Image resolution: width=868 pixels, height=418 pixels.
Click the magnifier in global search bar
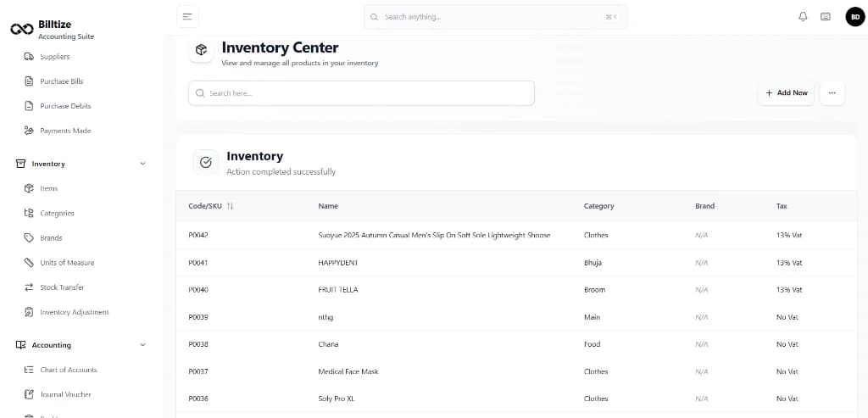374,17
